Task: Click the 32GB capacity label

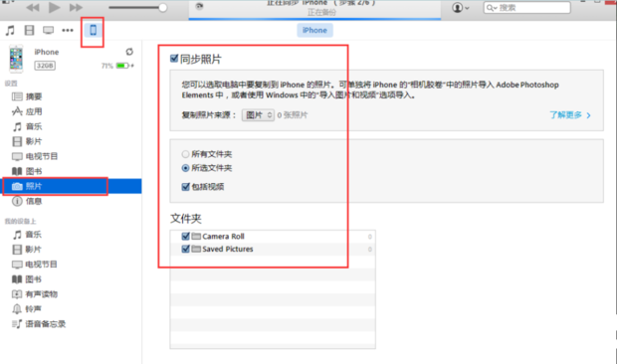Action: [45, 66]
